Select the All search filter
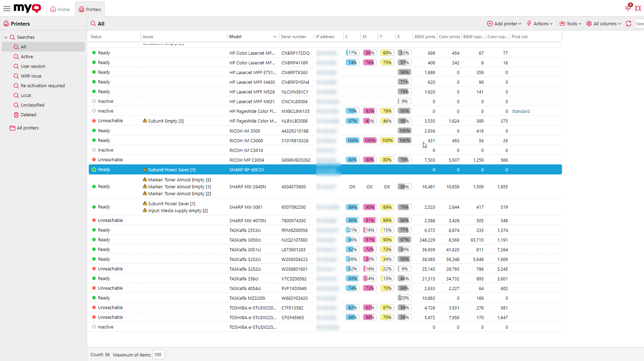The height and width of the screenshot is (361, 644). coord(43,47)
